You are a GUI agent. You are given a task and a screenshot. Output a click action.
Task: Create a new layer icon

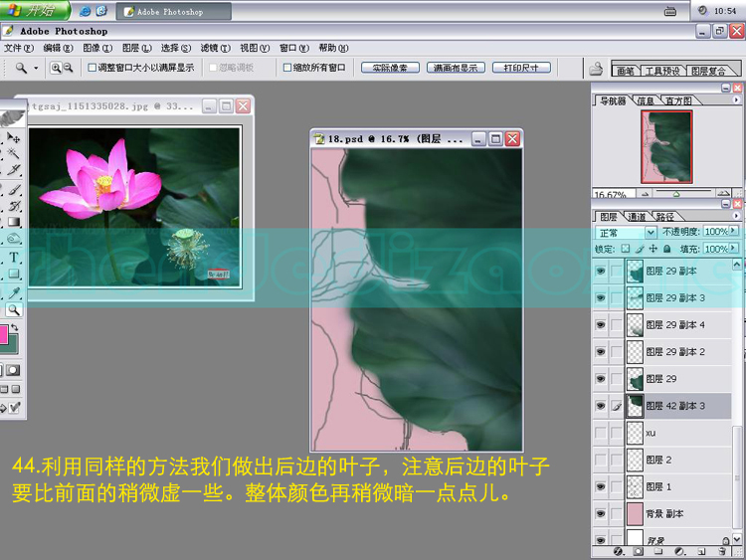(x=702, y=551)
